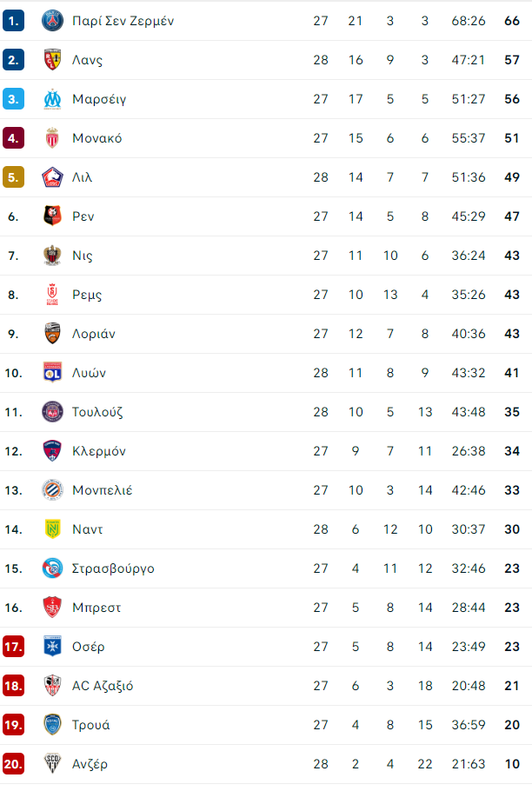The width and height of the screenshot is (532, 791).
Task: Click the blue rank 1 position badge
Action: point(13,21)
